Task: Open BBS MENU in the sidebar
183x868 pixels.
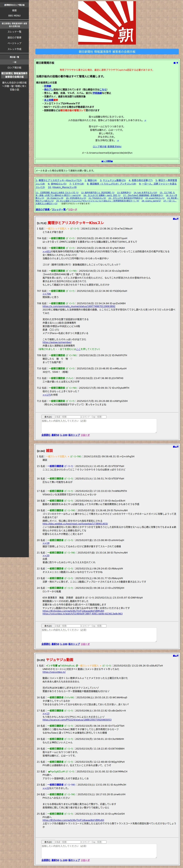Action: click(x=14, y=15)
